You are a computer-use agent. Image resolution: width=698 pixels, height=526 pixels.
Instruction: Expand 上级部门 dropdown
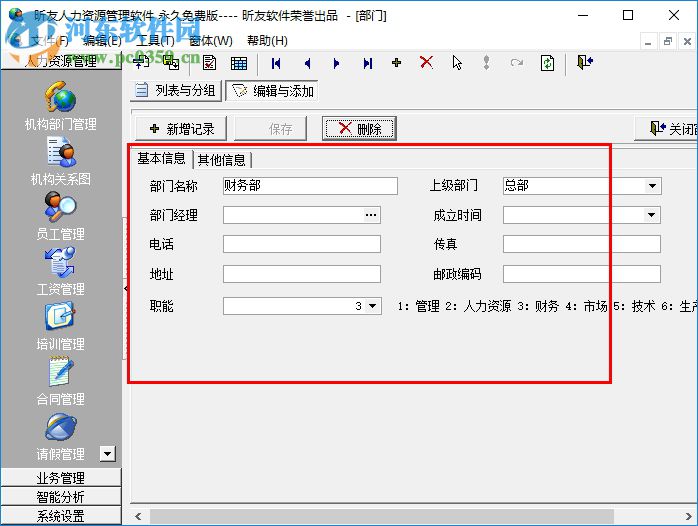point(652,186)
